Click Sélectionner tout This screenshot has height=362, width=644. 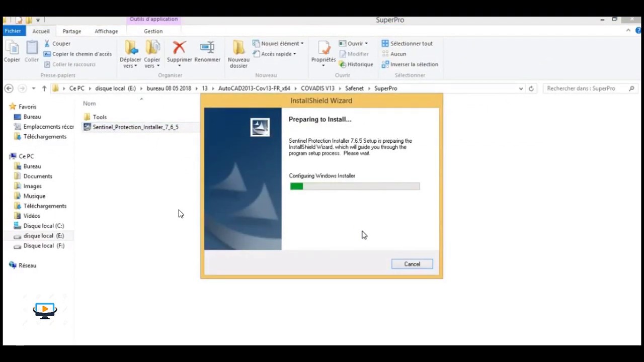[x=407, y=44]
